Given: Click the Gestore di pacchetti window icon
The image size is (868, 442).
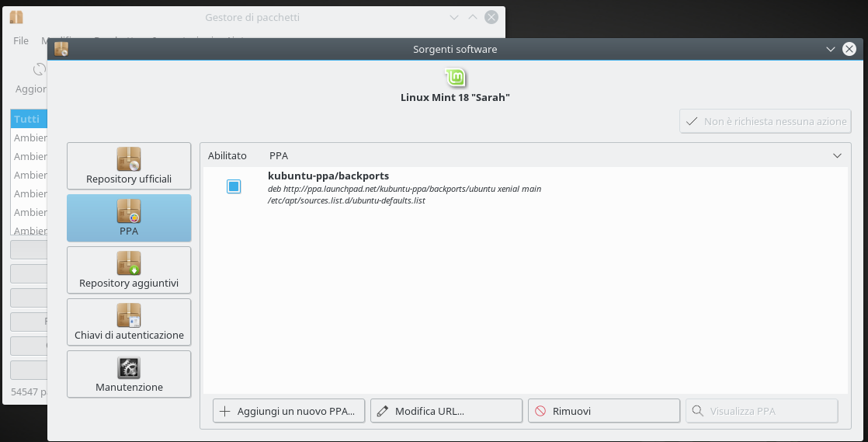Looking at the screenshot, I should pyautogui.click(x=16, y=17).
